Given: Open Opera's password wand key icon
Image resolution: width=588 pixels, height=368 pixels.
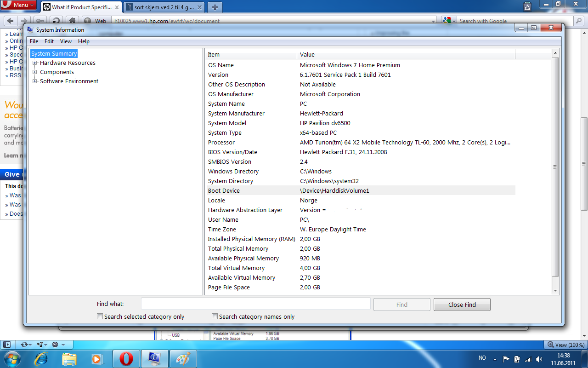Looking at the screenshot, I should 40,21.
